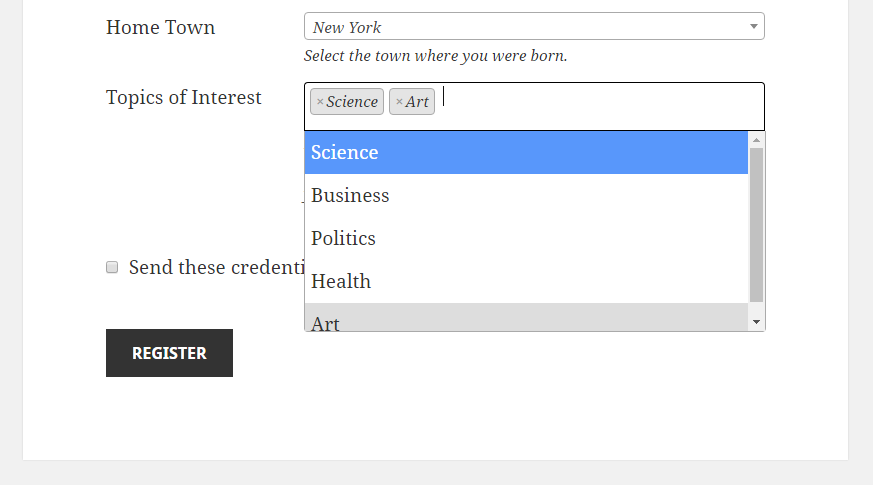Select Health in the topics dropdown list
Image resolution: width=873 pixels, height=485 pixels.
coord(526,282)
